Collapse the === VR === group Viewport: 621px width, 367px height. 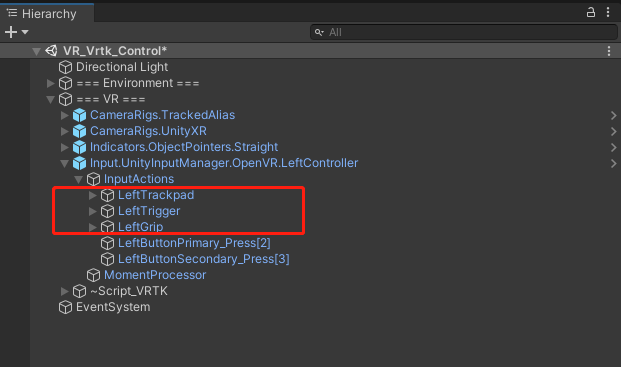click(50, 99)
